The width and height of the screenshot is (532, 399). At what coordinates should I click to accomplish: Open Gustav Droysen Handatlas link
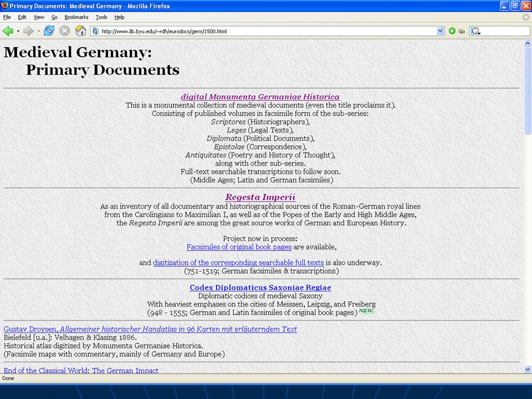[x=150, y=329]
